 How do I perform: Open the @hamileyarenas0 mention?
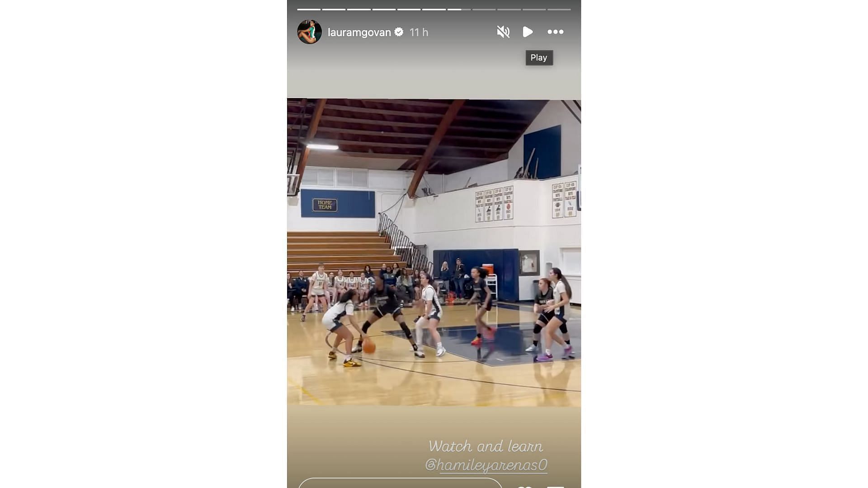click(486, 465)
